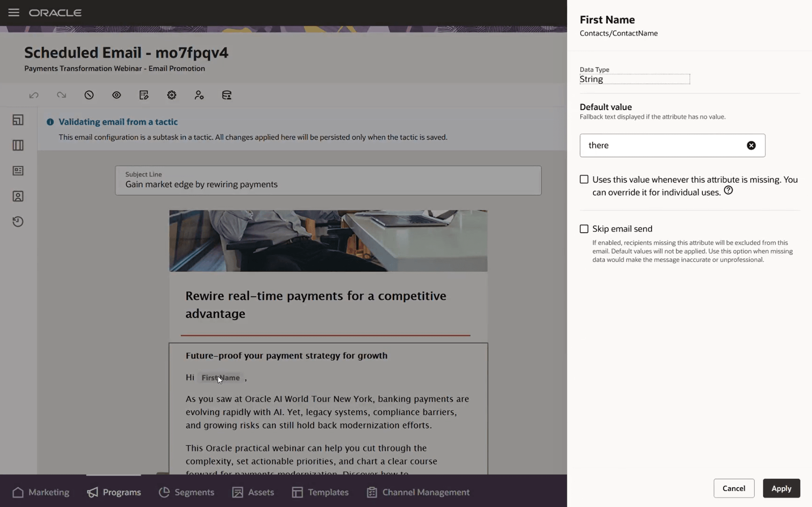Enable use value whenever attribute missing
This screenshot has height=507, width=812.
pyautogui.click(x=584, y=180)
